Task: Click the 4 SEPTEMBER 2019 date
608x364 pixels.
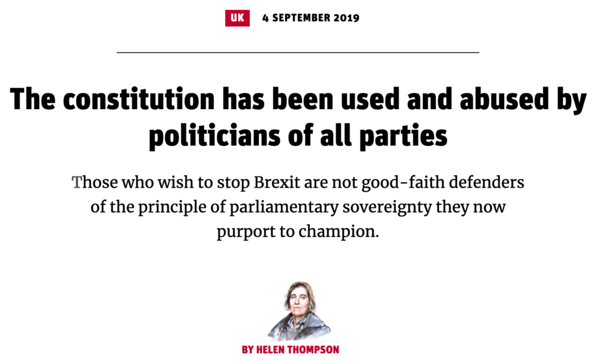Action: pos(311,18)
